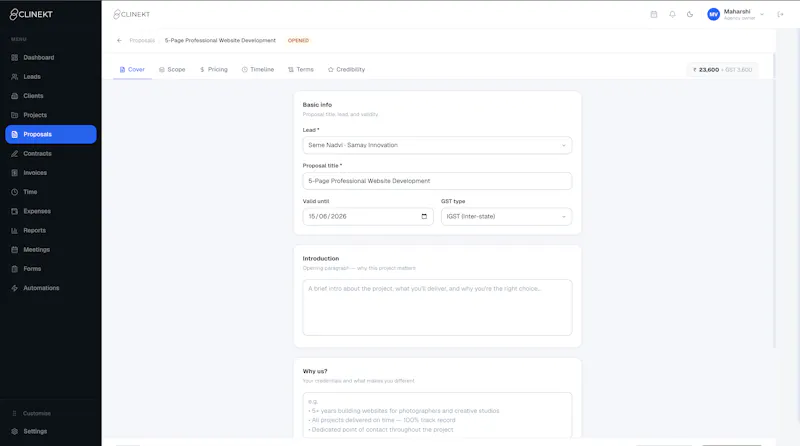Click the Meetings calendar icon
This screenshot has width=800, height=446.
click(14, 250)
